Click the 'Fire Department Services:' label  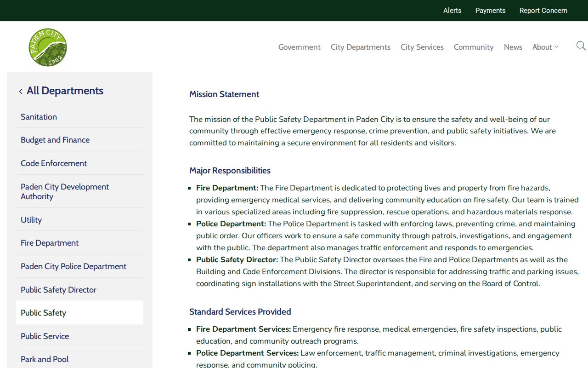pyautogui.click(x=243, y=329)
